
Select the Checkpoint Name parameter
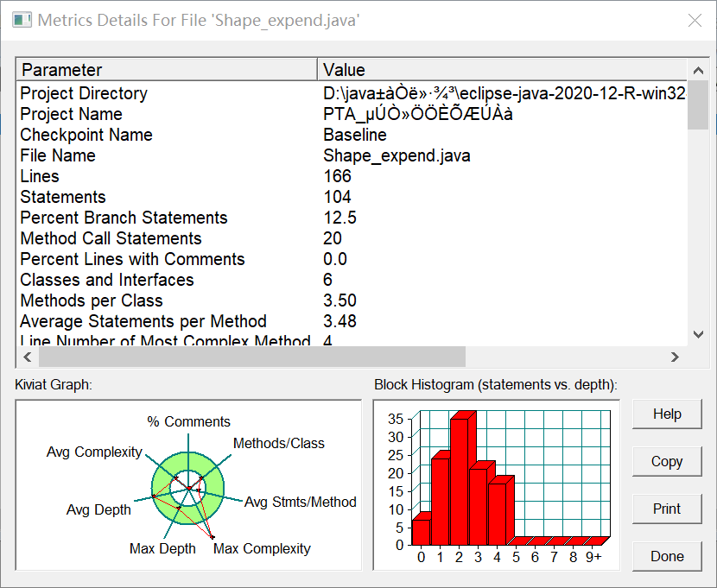[86, 135]
